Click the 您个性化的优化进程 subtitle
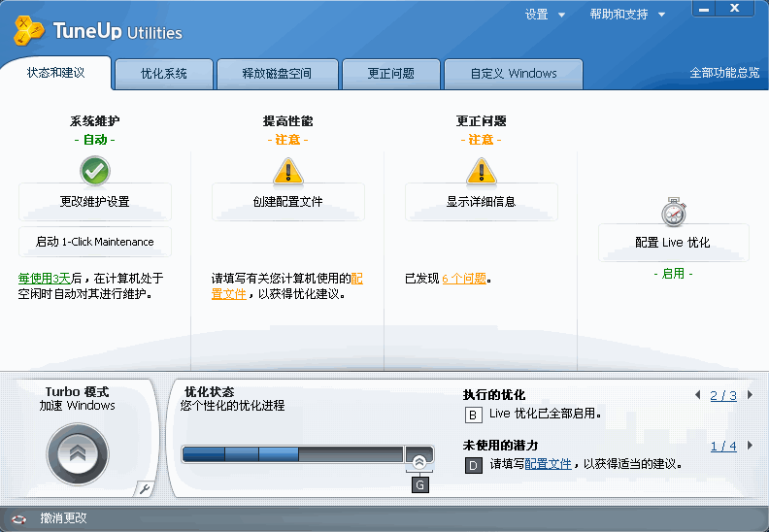The width and height of the screenshot is (769, 532). [x=232, y=406]
